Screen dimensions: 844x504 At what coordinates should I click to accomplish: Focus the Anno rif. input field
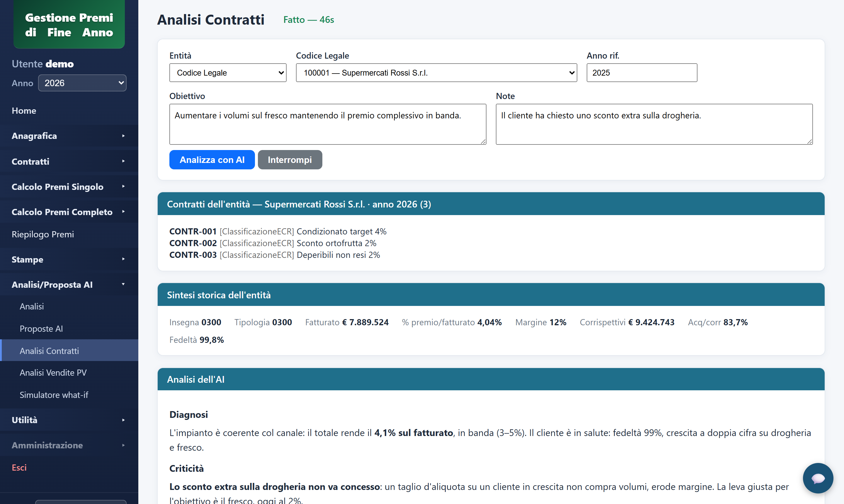pyautogui.click(x=641, y=73)
